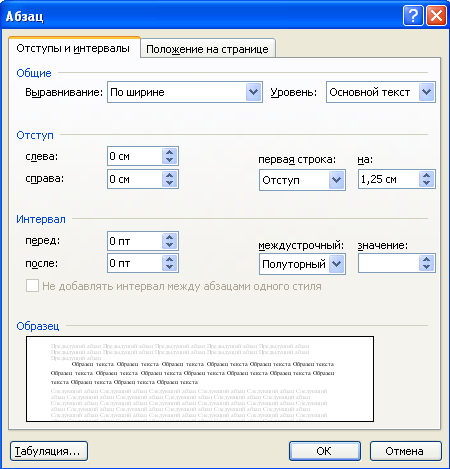Increase the first-line indent 'на' value
Image resolution: width=450 pixels, height=469 pixels.
point(426,175)
